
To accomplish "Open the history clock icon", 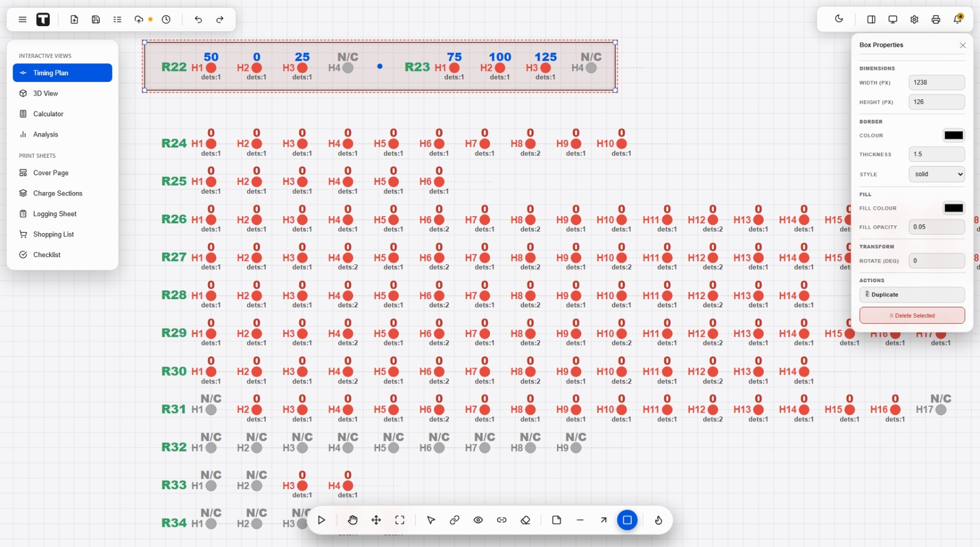I will tap(166, 20).
